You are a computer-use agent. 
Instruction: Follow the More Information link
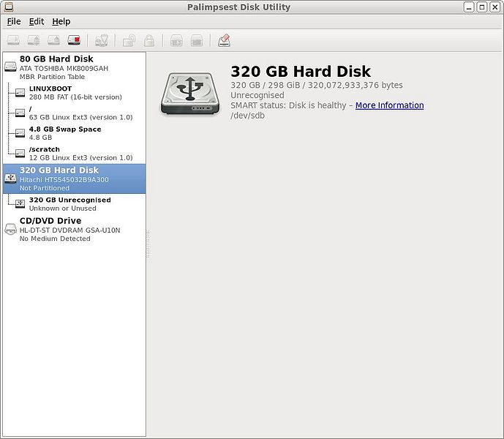coord(389,105)
